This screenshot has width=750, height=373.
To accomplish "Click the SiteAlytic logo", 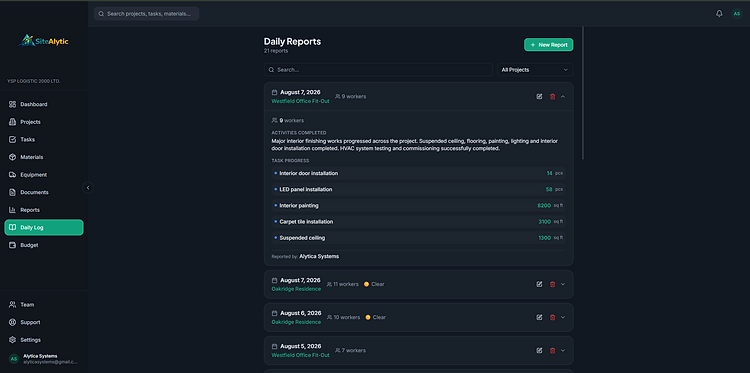I will coord(44,41).
